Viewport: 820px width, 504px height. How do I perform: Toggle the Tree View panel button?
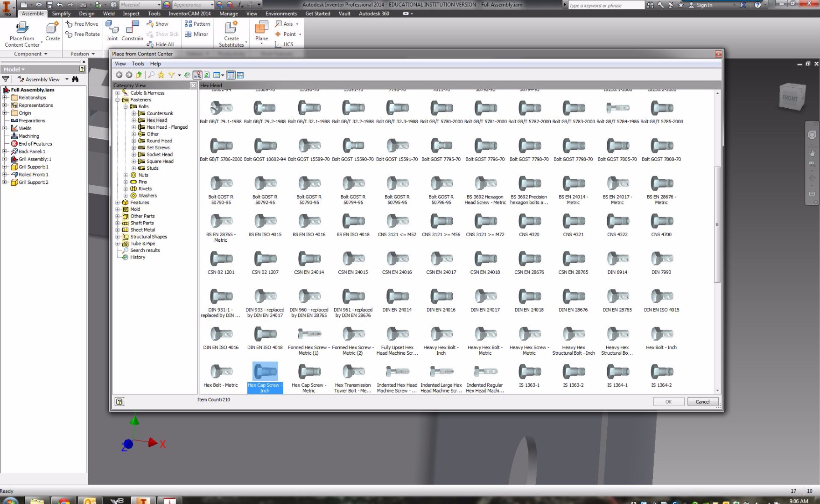231,75
